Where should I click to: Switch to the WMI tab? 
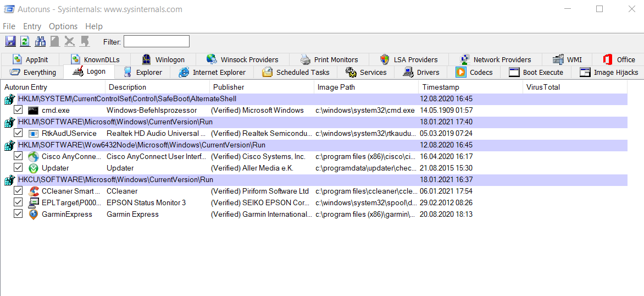567,59
